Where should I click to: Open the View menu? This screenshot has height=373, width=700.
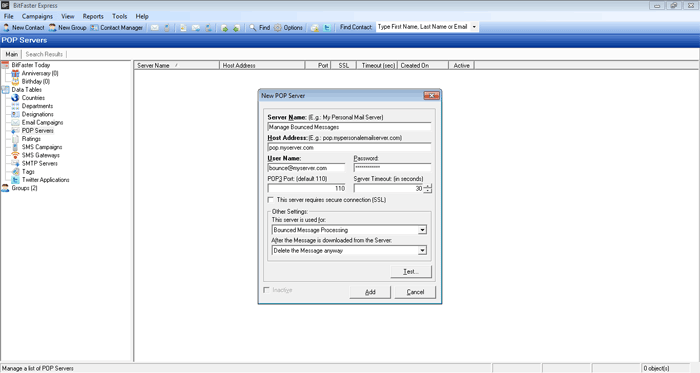click(67, 16)
